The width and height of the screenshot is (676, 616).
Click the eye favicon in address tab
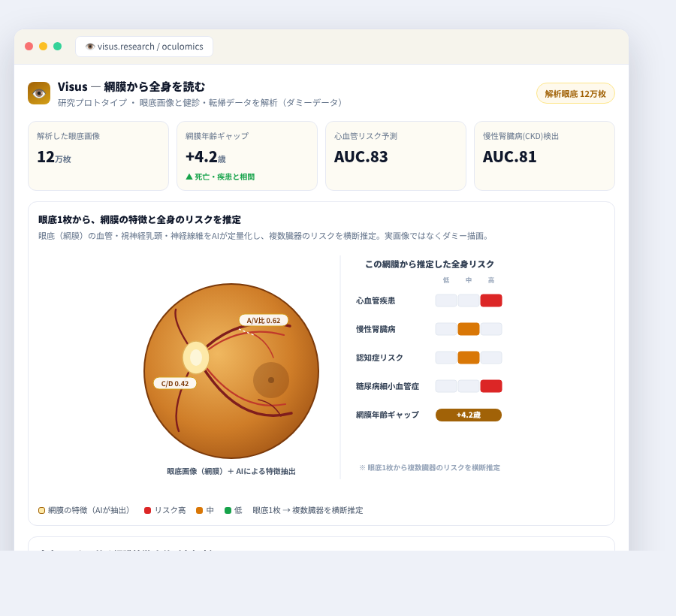(89, 47)
